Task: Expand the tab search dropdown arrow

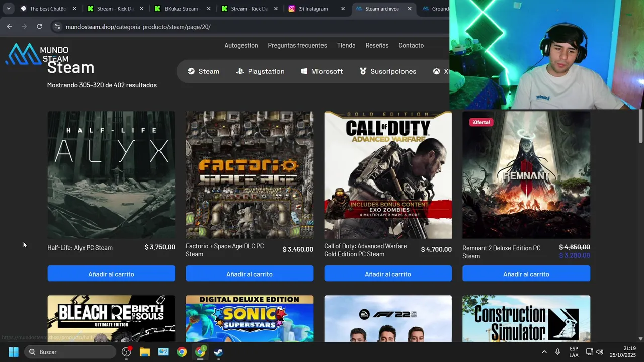Action: coord(9,9)
